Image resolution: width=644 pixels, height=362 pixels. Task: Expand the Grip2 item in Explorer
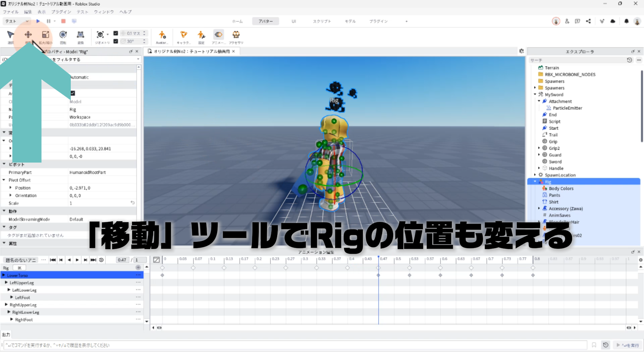(539, 148)
